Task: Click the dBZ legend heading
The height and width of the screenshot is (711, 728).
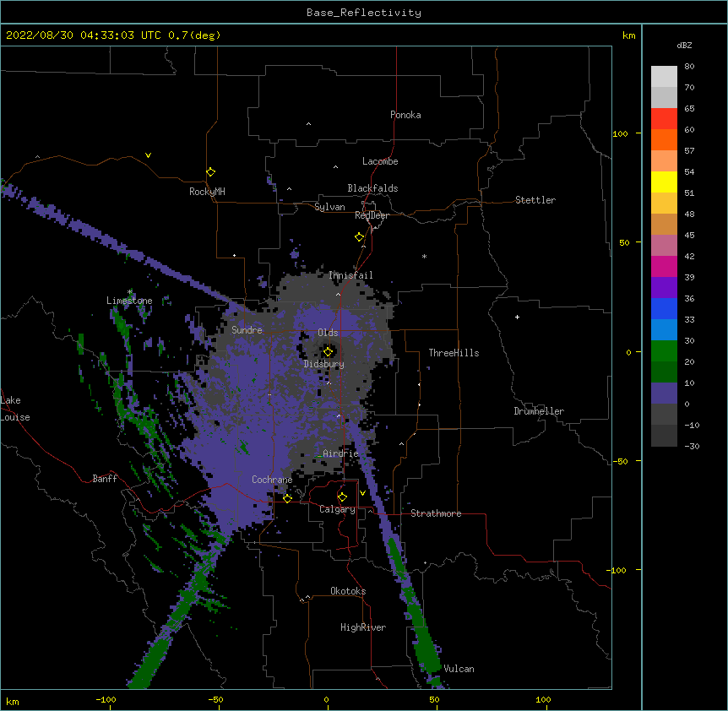Action: pos(684,45)
